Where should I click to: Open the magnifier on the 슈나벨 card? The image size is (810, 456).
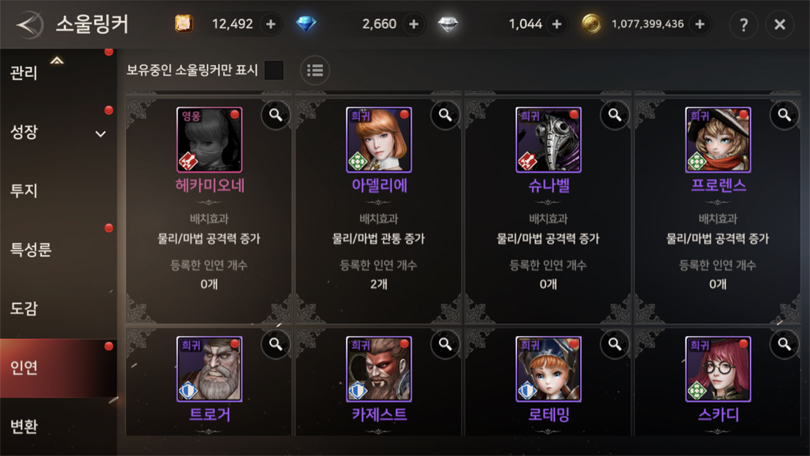pos(615,115)
